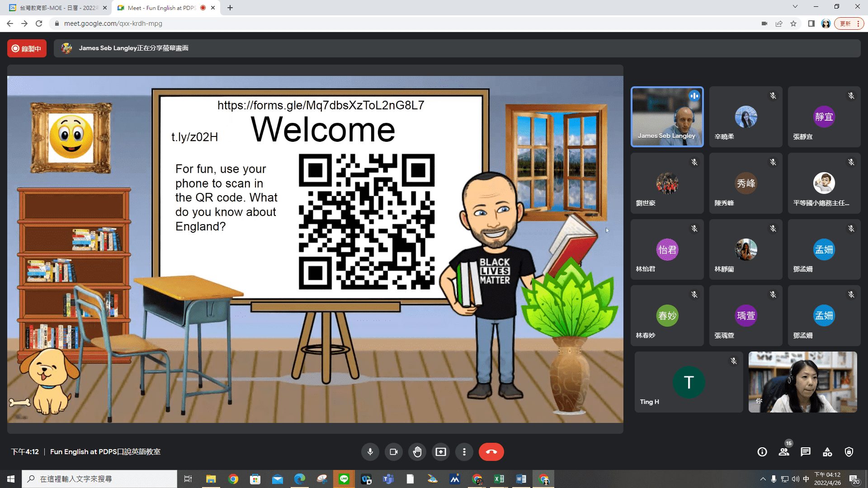Image resolution: width=868 pixels, height=488 pixels.
Task: Open notification center with 20 badge
Action: coord(854,479)
